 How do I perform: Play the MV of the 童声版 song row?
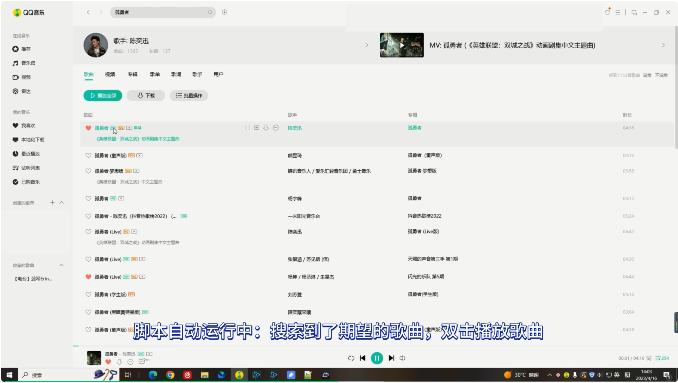[x=140, y=155]
